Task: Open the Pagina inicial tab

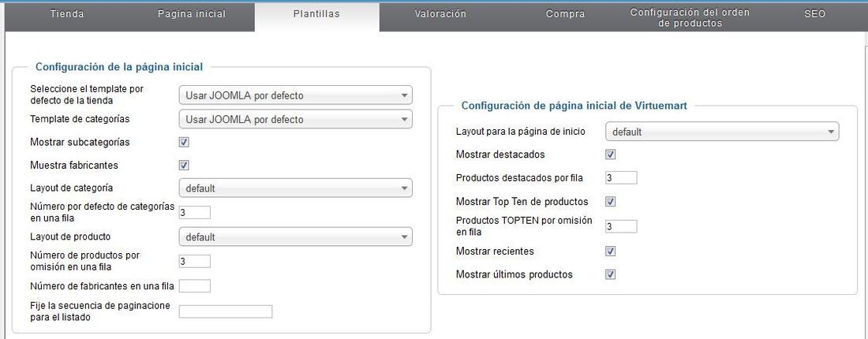Action: 192,14
